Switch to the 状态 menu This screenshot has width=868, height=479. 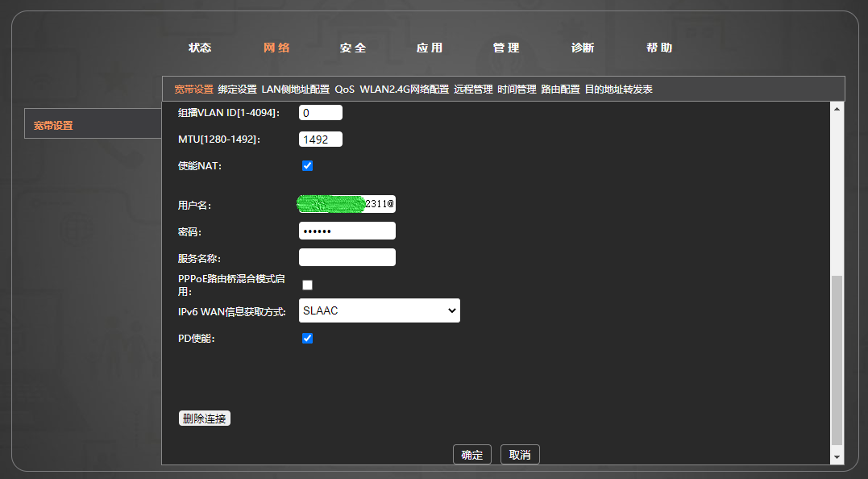[x=199, y=48]
